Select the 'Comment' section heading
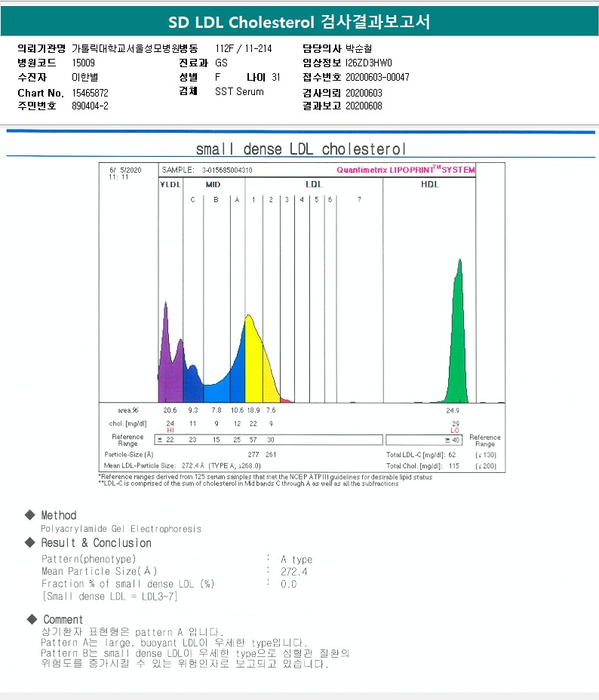This screenshot has height=700, width=599. point(63,619)
